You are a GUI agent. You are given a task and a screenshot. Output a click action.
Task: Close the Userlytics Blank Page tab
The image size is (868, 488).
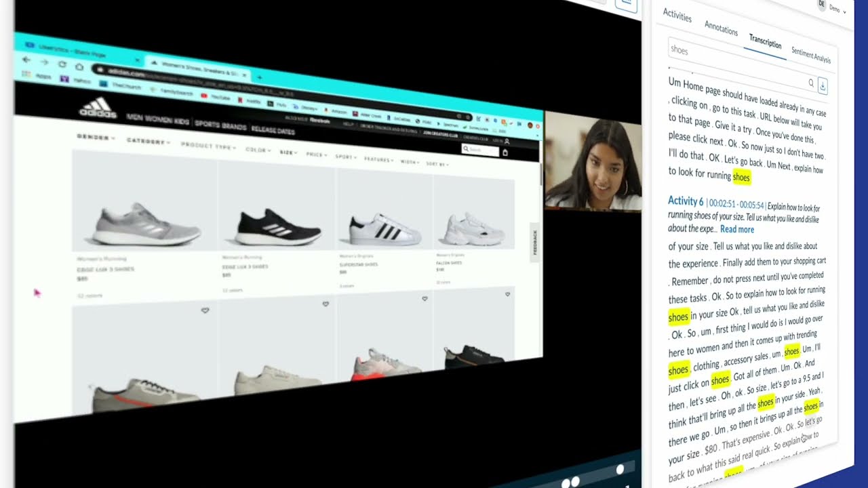tap(137, 60)
